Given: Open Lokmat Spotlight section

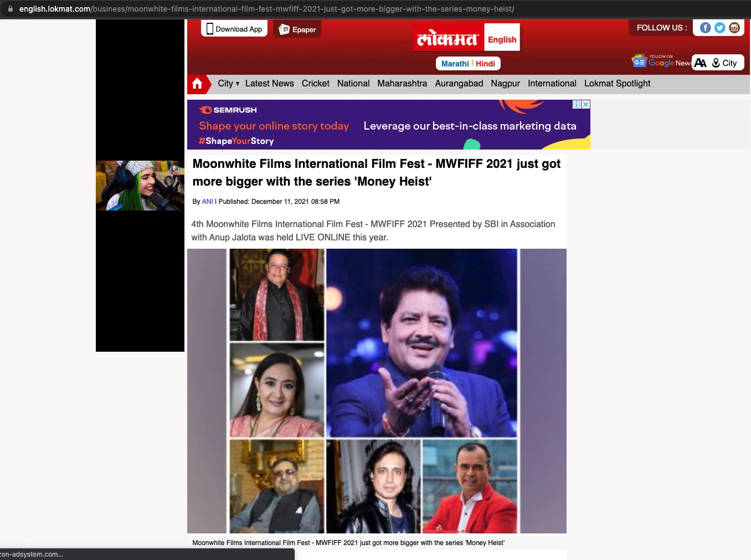Looking at the screenshot, I should (x=618, y=84).
